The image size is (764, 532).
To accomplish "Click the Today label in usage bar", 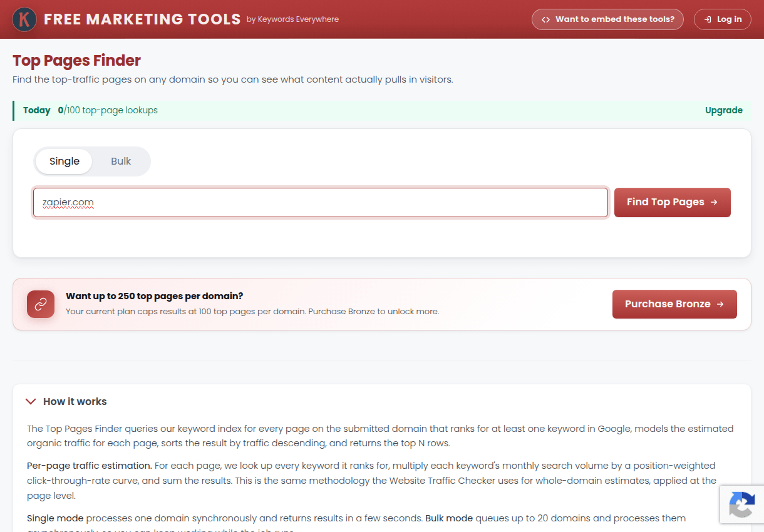I will click(x=37, y=110).
